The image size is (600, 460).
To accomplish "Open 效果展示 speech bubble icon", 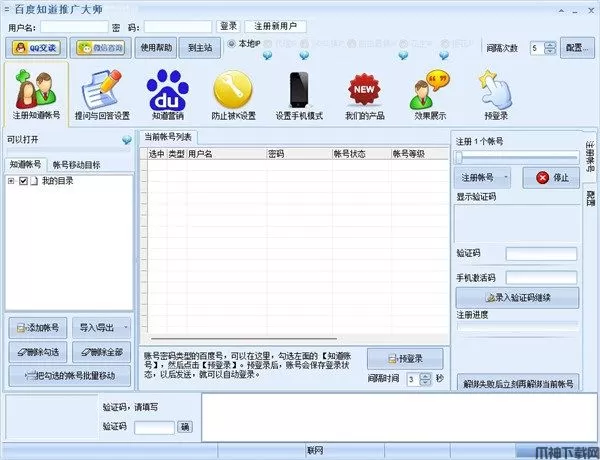I will (430, 94).
